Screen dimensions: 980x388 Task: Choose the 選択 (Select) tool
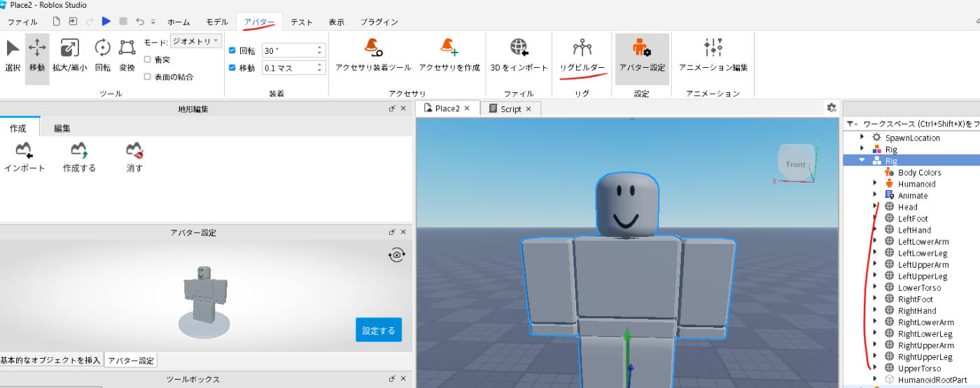click(13, 57)
